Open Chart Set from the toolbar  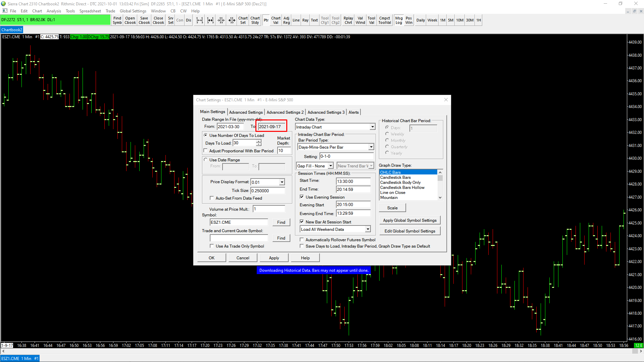point(243,20)
